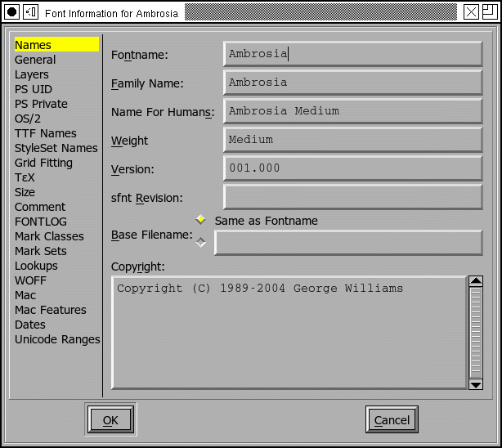
Task: Click the pin icon in title bar
Action: point(30,11)
